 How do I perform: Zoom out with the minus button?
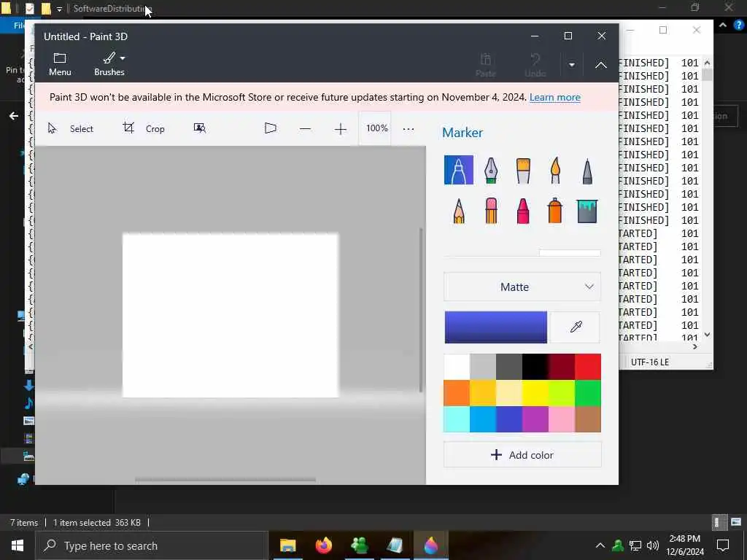pyautogui.click(x=306, y=128)
